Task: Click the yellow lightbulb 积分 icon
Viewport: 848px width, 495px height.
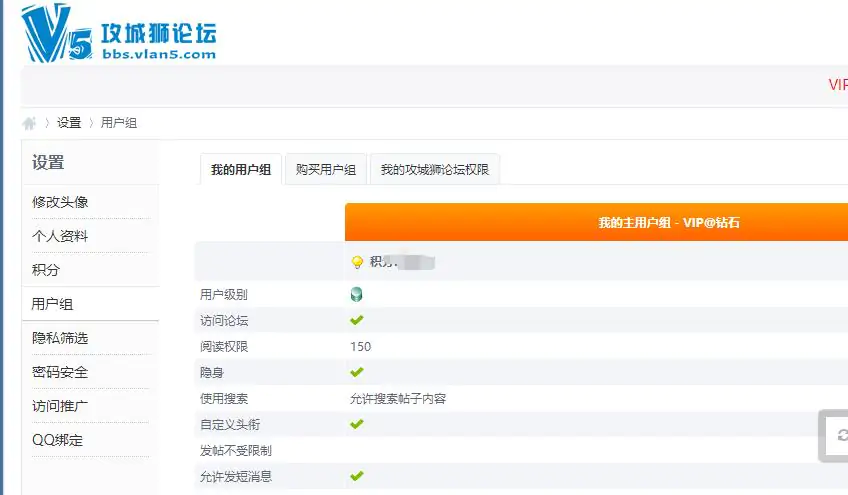Action: (x=357, y=262)
